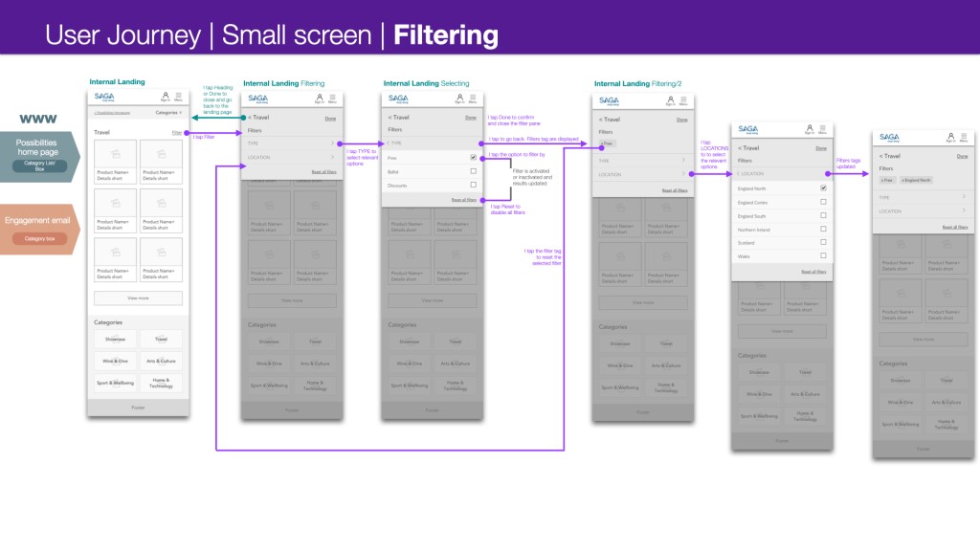
Task: Open the hamburger Menu icon in the header
Action: [x=179, y=94]
